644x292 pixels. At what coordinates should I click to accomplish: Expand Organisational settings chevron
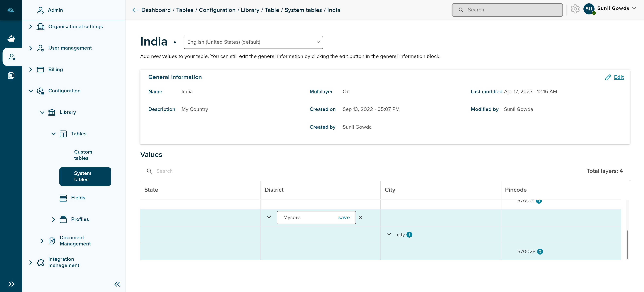click(x=31, y=27)
